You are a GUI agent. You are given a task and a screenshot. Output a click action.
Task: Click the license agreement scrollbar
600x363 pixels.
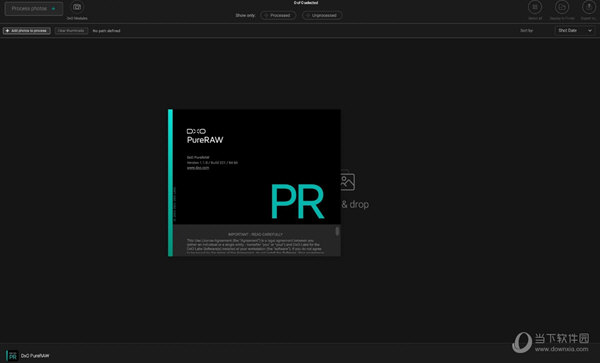pos(337,231)
